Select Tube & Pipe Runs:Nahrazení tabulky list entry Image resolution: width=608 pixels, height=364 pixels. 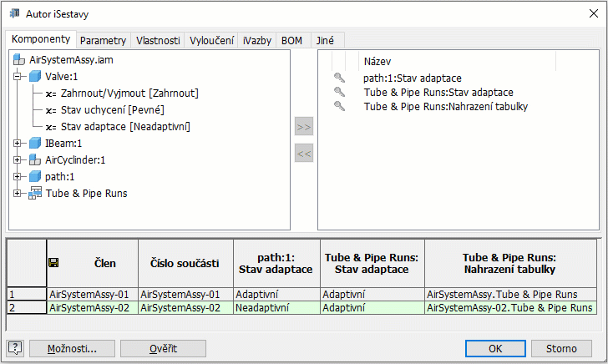click(x=445, y=106)
